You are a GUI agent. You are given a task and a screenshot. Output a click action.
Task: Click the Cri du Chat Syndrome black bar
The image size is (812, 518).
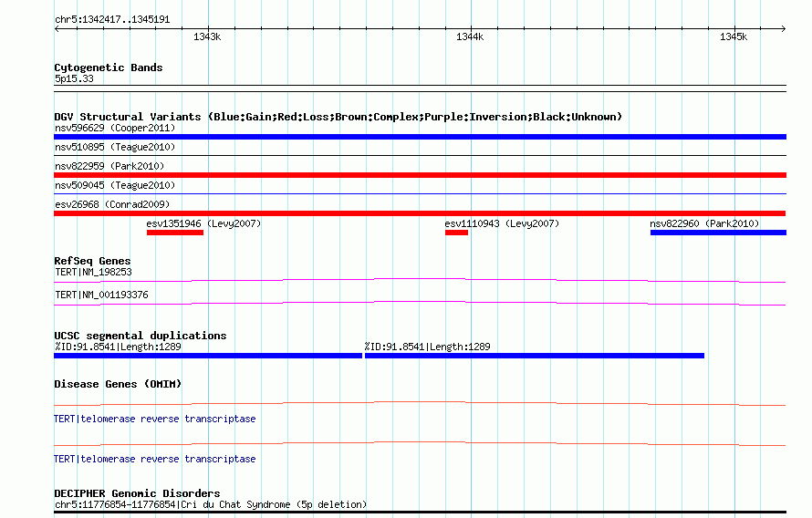[420, 513]
